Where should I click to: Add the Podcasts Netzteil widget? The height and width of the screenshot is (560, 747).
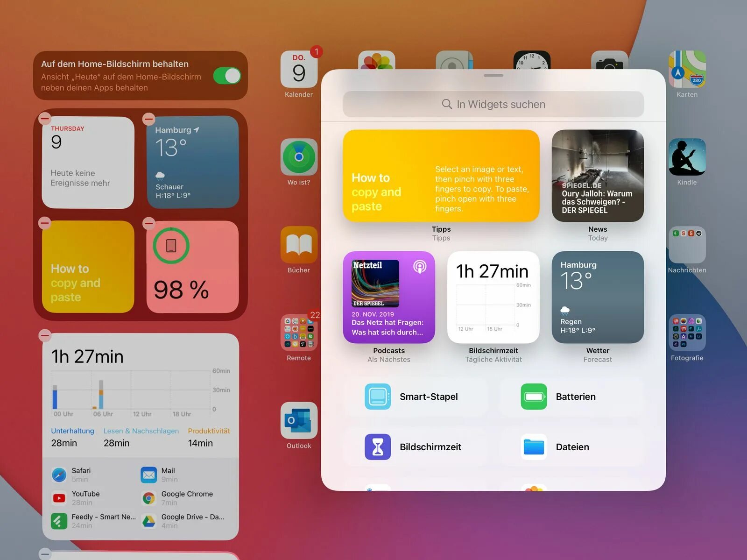pyautogui.click(x=389, y=297)
